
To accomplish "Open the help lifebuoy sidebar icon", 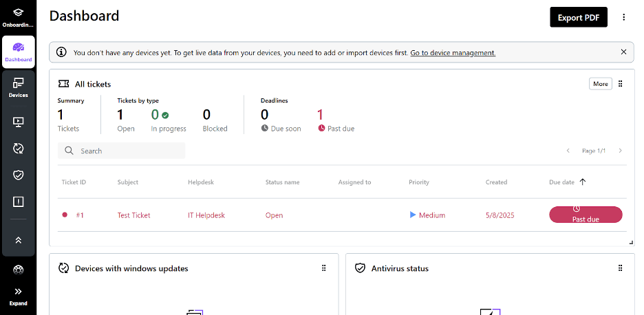I will (x=18, y=270).
